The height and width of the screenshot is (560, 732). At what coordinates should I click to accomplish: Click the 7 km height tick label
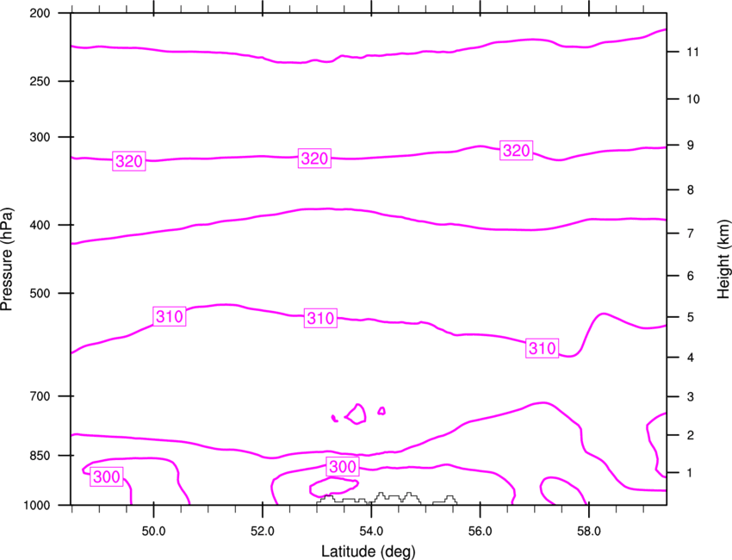tap(691, 233)
